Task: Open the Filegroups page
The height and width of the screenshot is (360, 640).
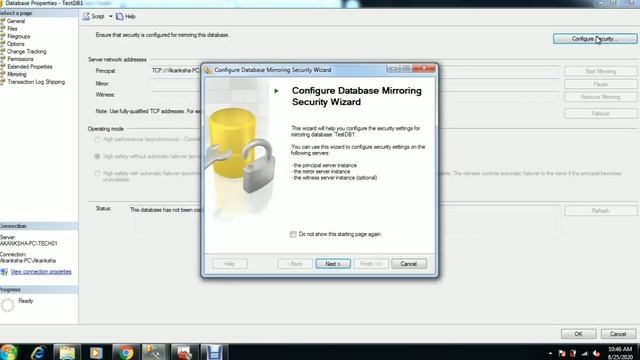Action: [x=18, y=36]
